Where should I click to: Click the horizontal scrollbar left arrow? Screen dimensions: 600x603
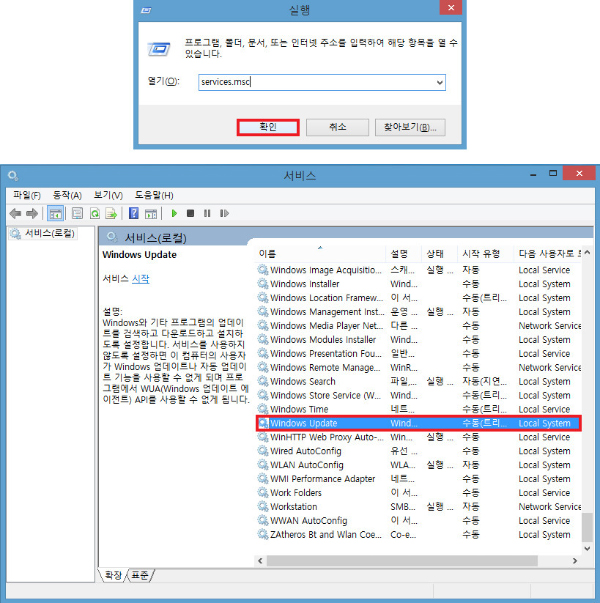click(x=260, y=561)
